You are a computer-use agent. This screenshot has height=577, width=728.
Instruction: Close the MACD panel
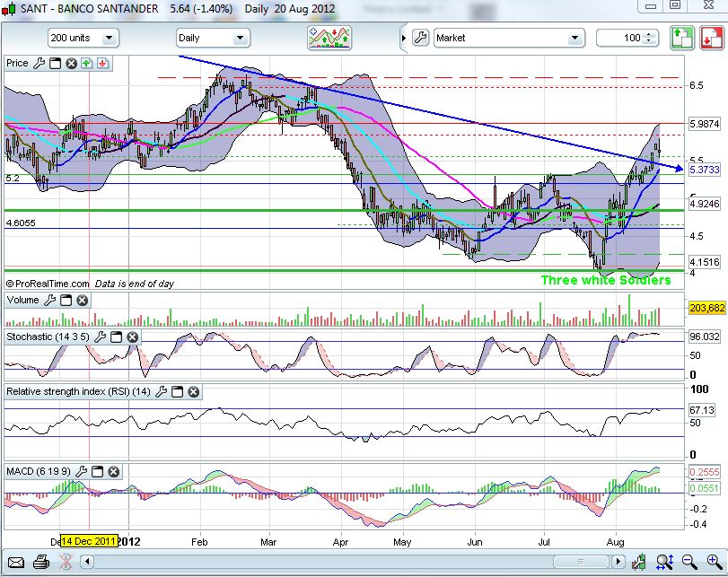[114, 472]
